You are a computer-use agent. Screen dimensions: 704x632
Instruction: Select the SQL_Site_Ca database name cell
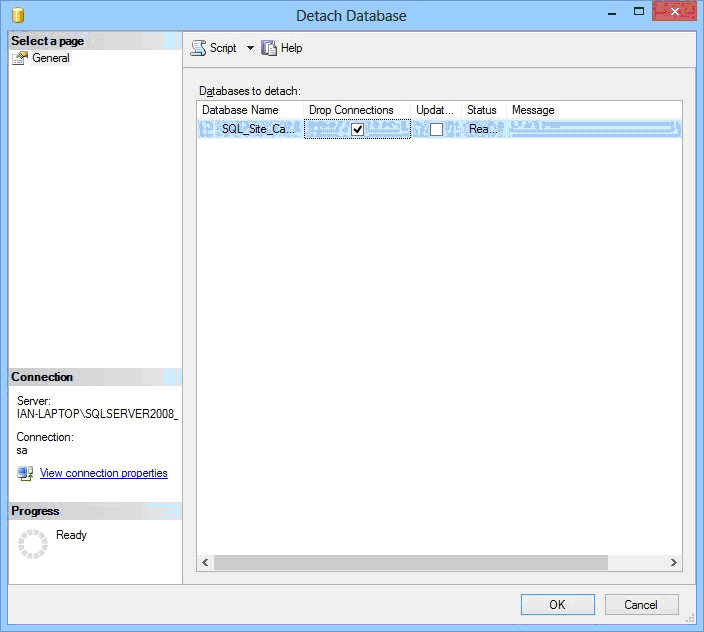coord(257,129)
